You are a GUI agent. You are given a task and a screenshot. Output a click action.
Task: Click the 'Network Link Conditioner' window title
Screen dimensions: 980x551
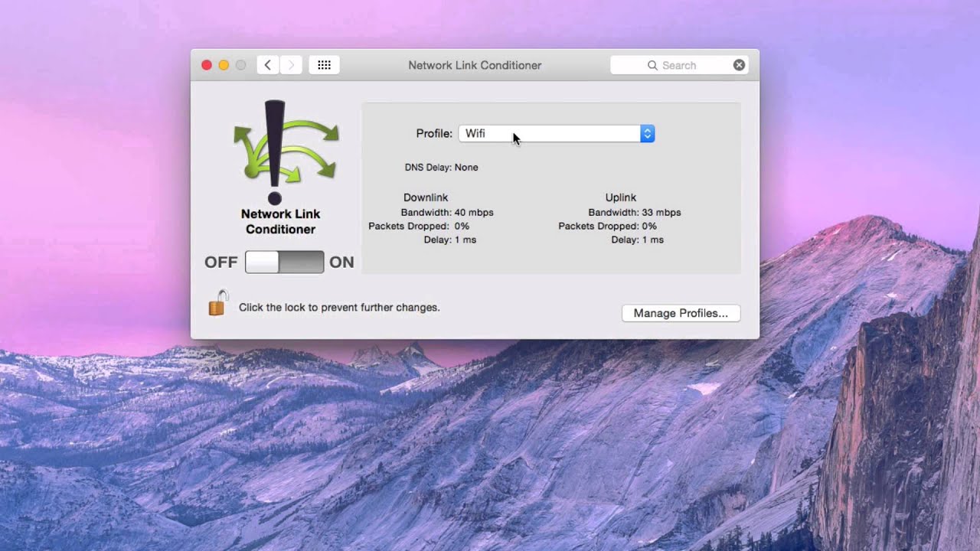pos(475,65)
